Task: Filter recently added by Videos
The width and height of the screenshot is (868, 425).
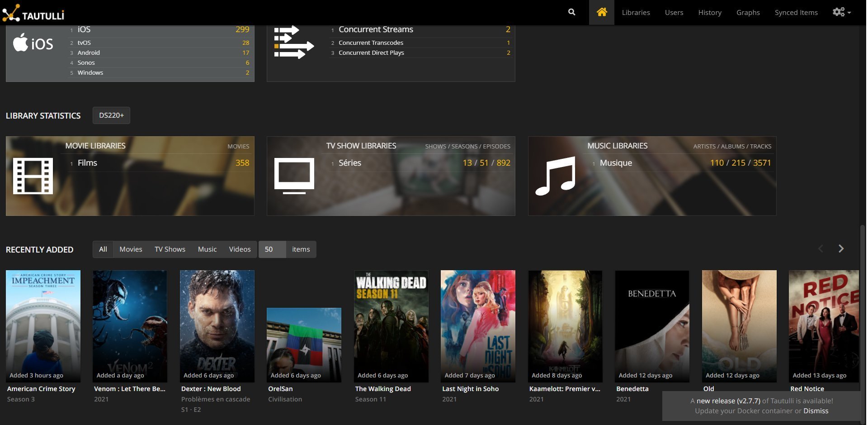Action: (x=240, y=249)
